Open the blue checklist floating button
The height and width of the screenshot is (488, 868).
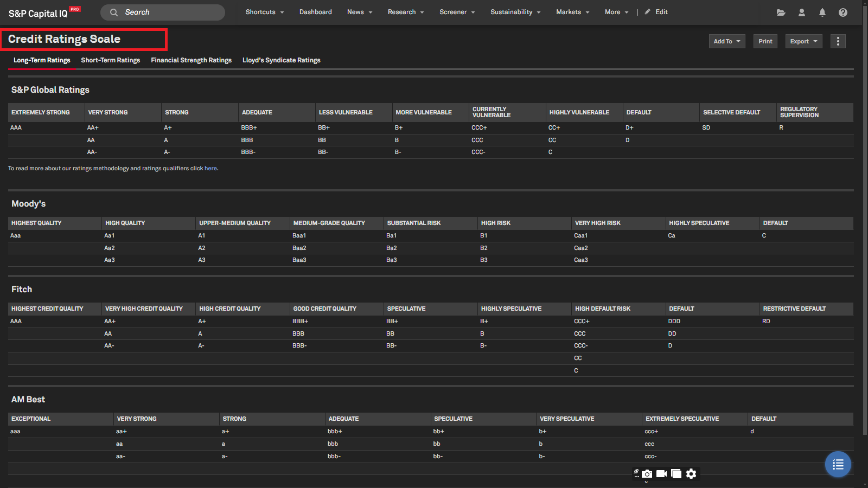pos(838,464)
